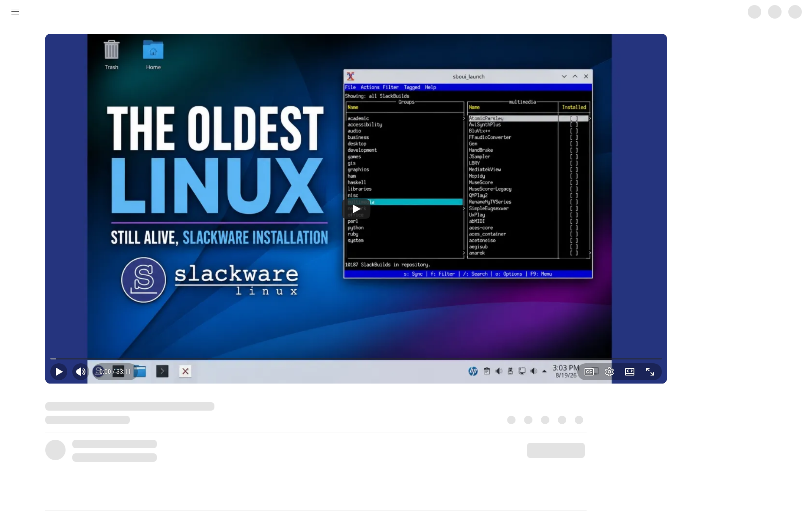This screenshot has height=521, width=812.
Task: Toggle the Installed checkbox for amarok
Action: coord(574,253)
